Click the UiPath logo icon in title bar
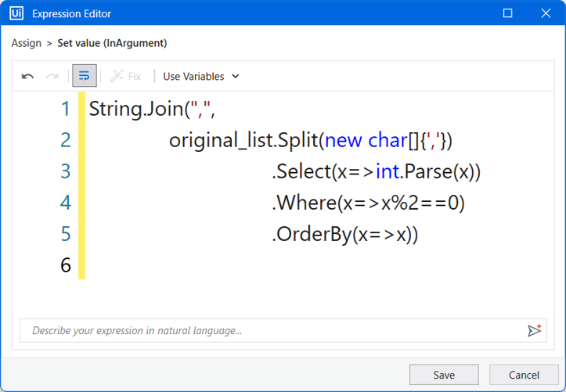566x392 pixels. (16, 13)
